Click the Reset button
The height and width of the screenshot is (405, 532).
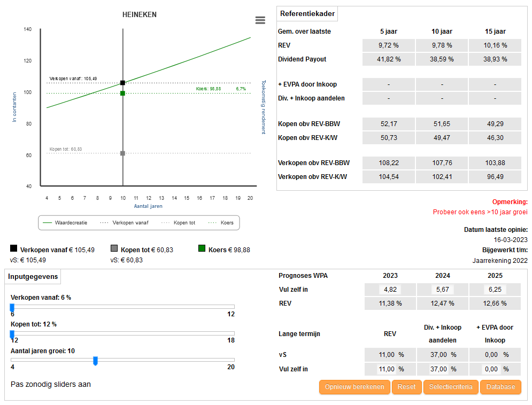coord(406,387)
